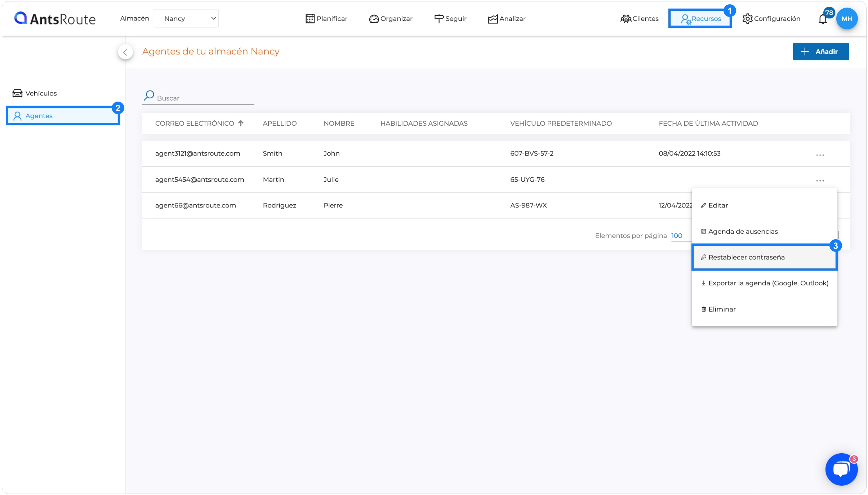The width and height of the screenshot is (868, 495).
Task: Open the Planificar menu
Action: [326, 18]
